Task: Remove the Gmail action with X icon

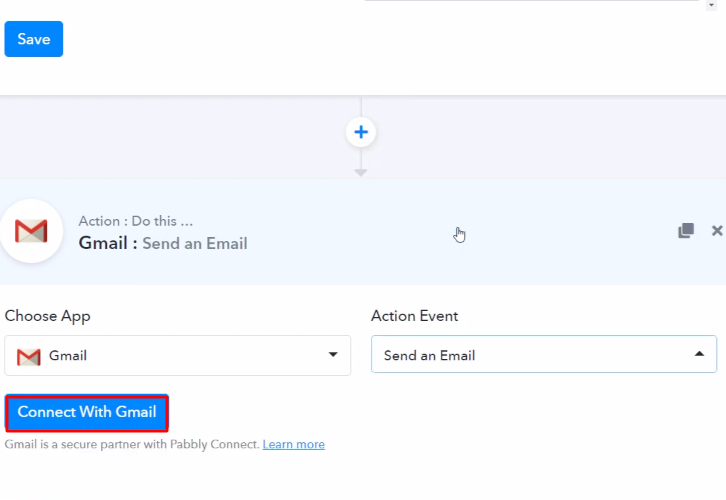Action: [x=717, y=230]
